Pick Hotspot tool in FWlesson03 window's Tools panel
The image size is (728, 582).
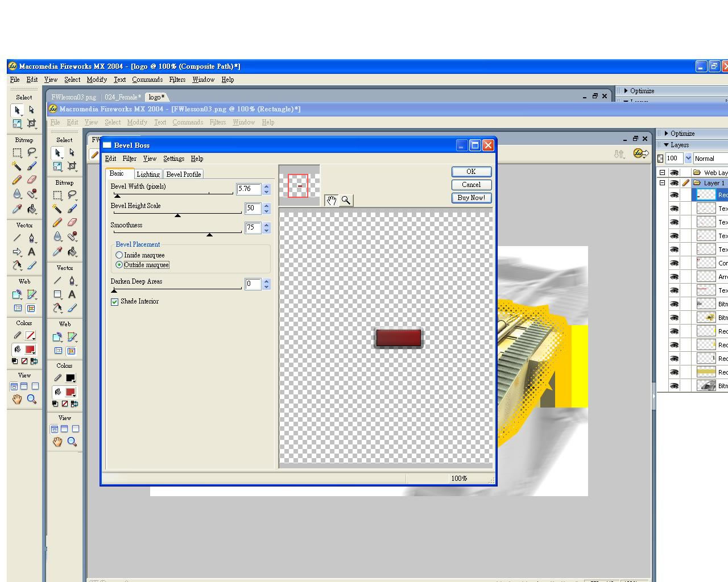click(57, 337)
